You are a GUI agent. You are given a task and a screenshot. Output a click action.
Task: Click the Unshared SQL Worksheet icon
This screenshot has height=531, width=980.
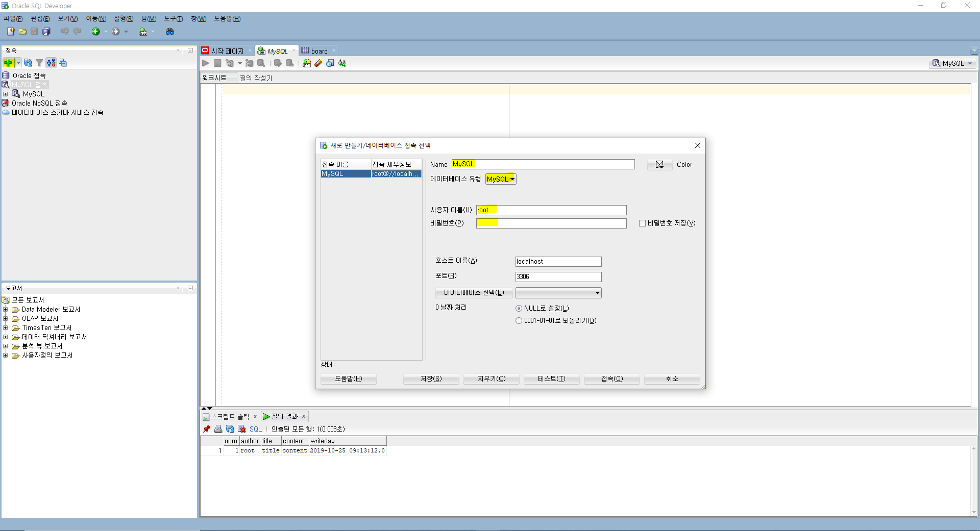tap(307, 63)
